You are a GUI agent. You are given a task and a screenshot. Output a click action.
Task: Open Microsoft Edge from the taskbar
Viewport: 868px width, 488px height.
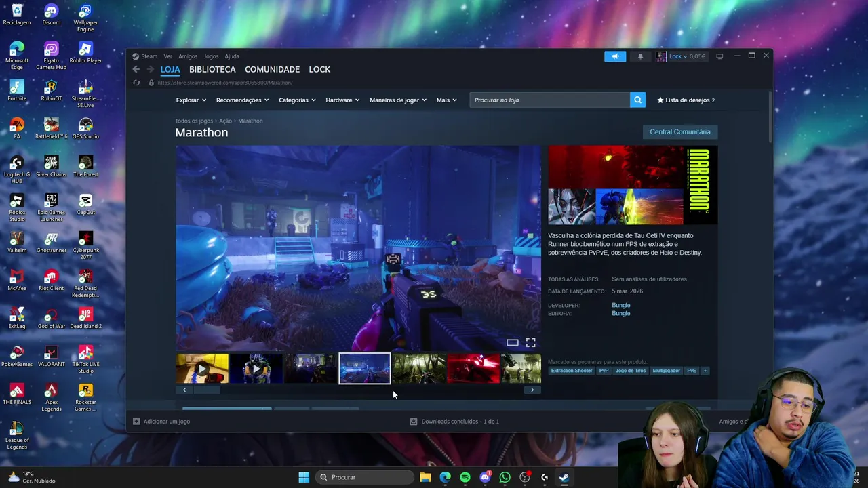click(x=445, y=477)
